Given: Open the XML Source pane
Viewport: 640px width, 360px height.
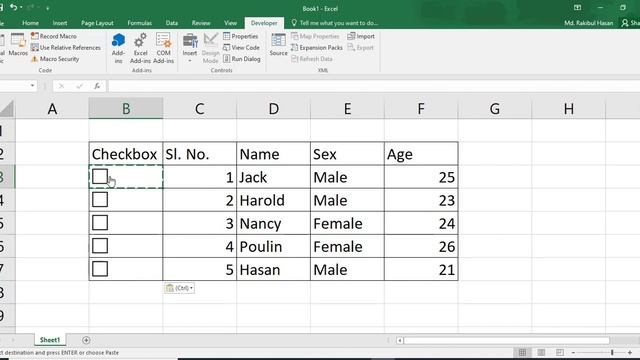Looking at the screenshot, I should point(278,45).
